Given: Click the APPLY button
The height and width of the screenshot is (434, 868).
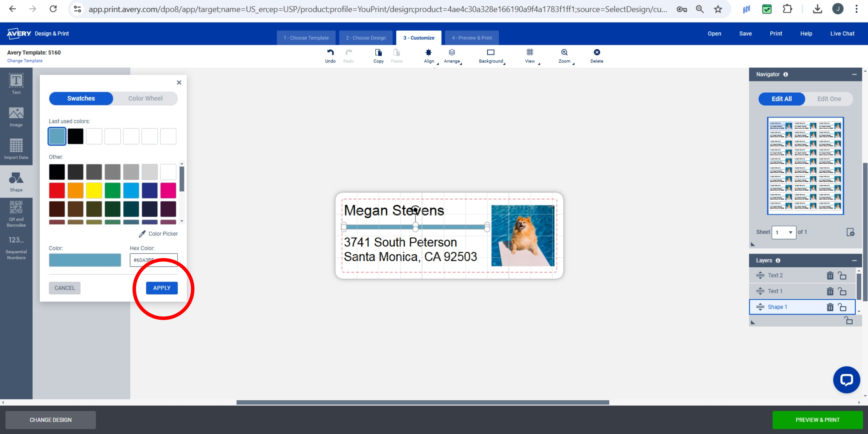Looking at the screenshot, I should (162, 288).
